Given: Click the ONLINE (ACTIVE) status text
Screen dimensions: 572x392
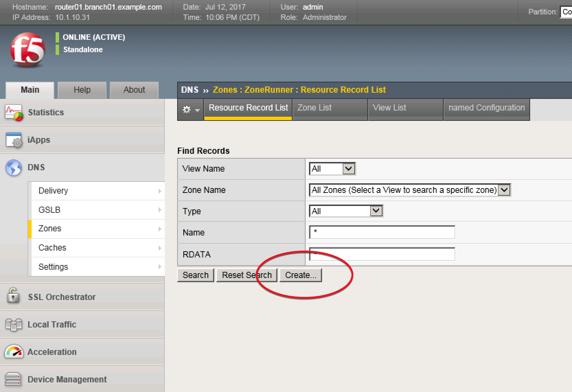Looking at the screenshot, I should tap(94, 37).
